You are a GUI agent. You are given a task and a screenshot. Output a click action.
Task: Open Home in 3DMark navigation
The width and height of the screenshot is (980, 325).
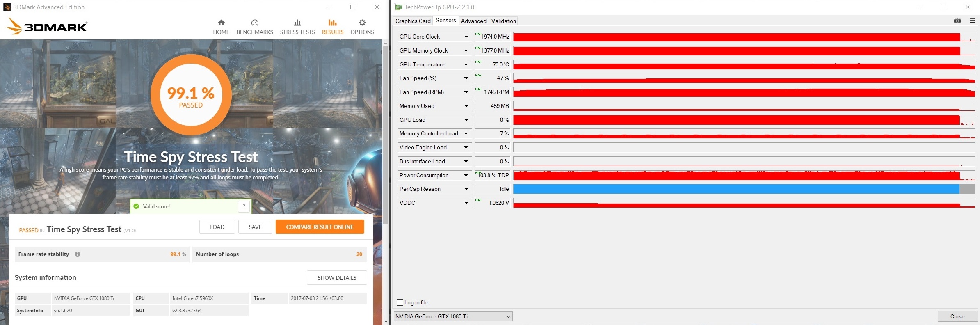(221, 27)
